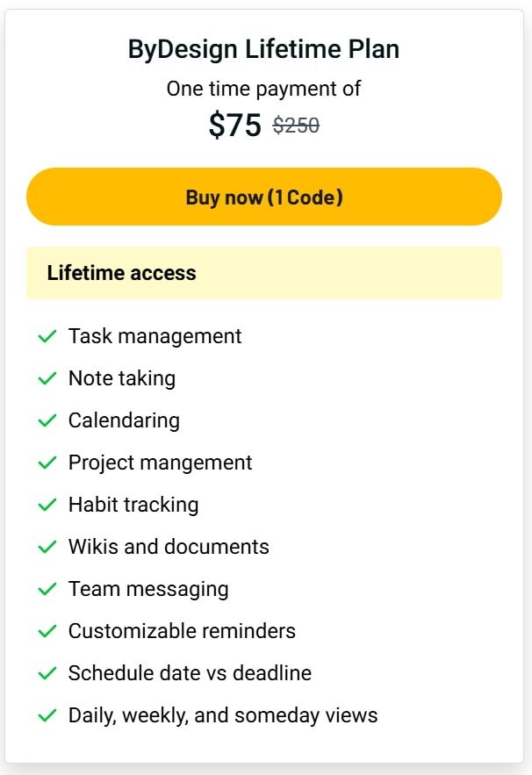Image resolution: width=532 pixels, height=775 pixels.
Task: Select the checkmark for Customizable reminders
Action: click(47, 631)
